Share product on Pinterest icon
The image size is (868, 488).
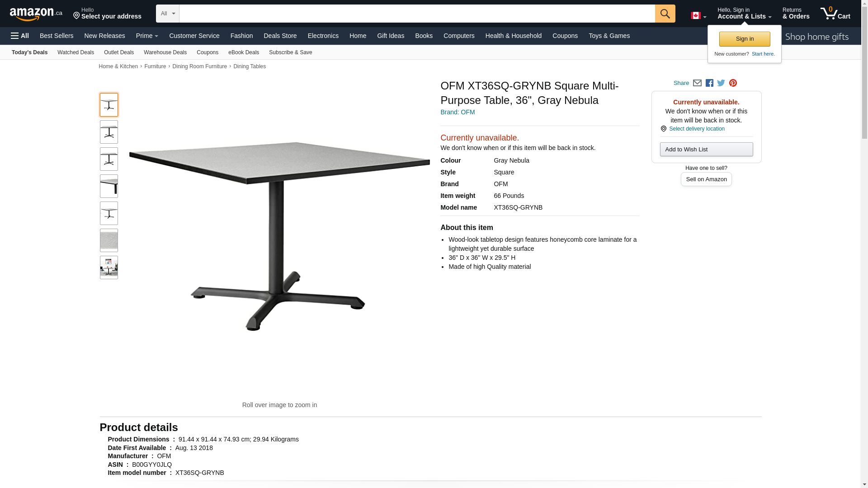pyautogui.click(x=733, y=83)
